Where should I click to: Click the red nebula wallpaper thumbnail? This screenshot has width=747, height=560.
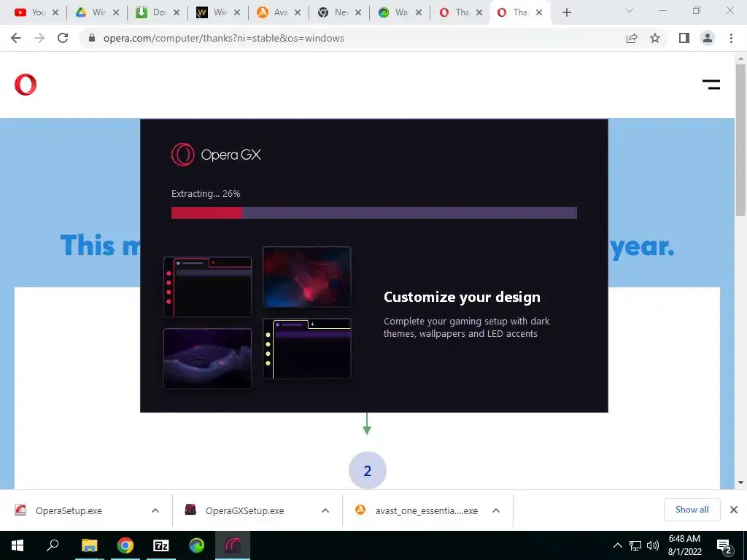307,276
